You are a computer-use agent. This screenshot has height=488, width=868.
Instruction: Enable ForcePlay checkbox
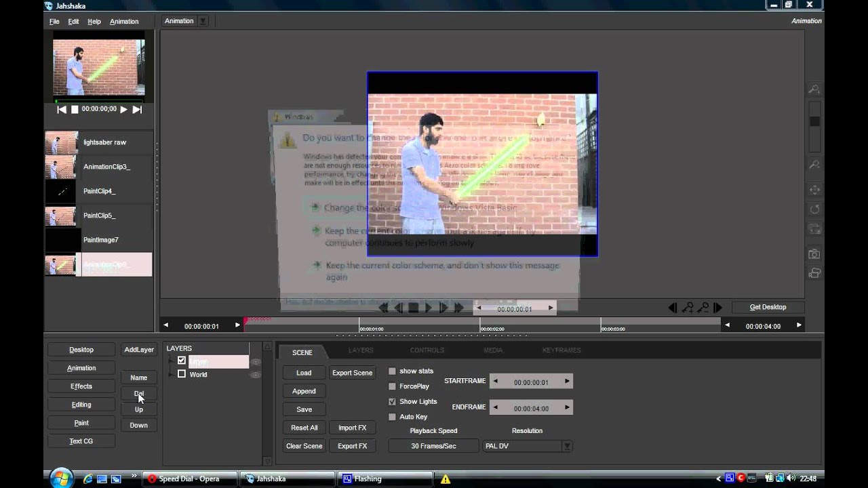click(x=392, y=386)
